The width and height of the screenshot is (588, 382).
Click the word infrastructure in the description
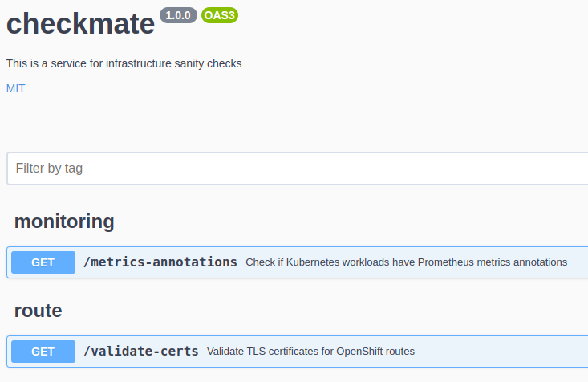[129, 63]
